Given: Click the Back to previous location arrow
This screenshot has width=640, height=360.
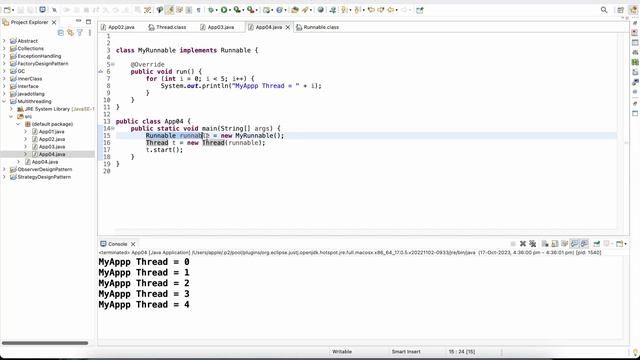Looking at the screenshot, I should click(390, 10).
